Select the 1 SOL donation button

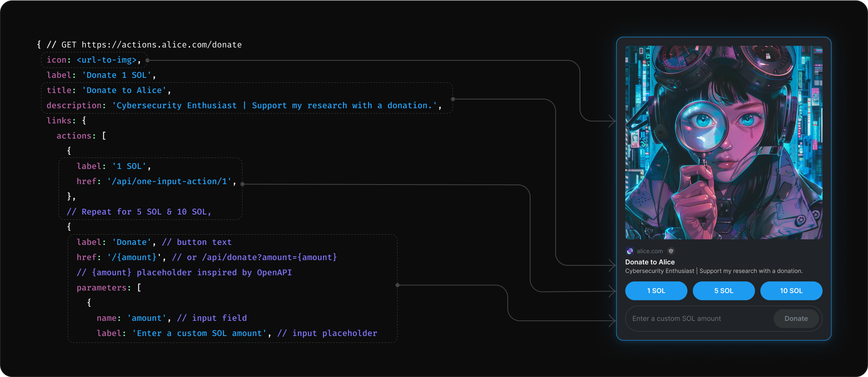click(656, 291)
